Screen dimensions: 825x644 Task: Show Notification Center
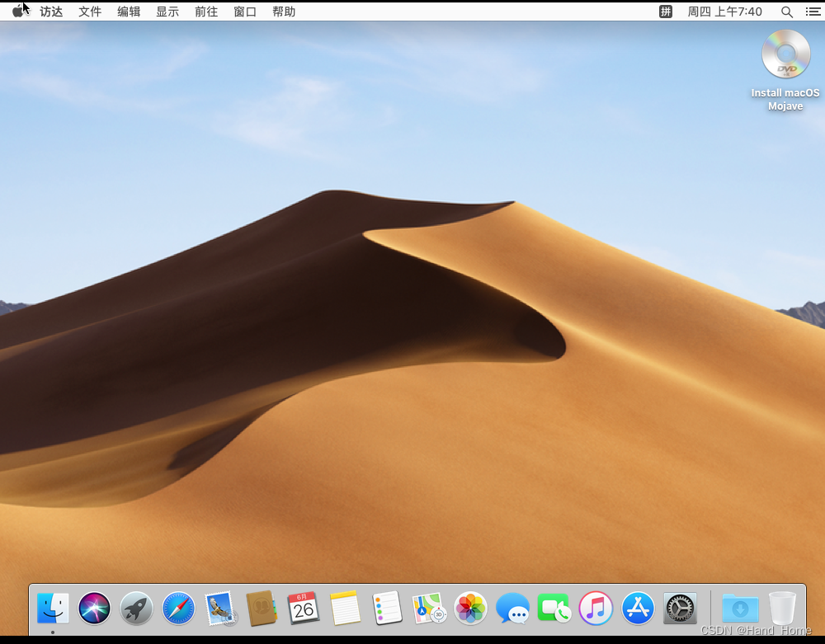pos(813,12)
